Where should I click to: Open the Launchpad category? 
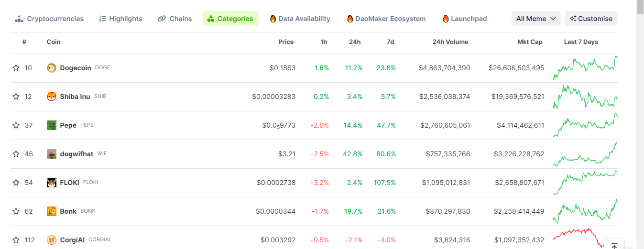click(465, 19)
